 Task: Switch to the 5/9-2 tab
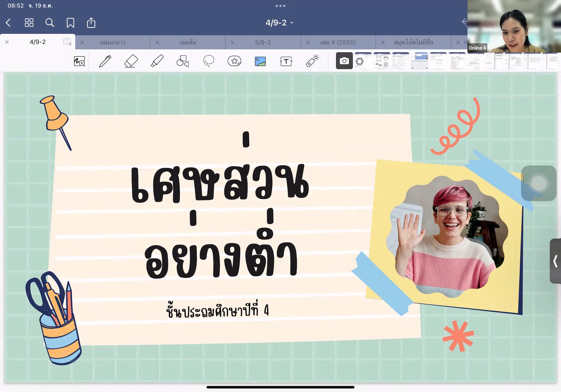coord(263,42)
